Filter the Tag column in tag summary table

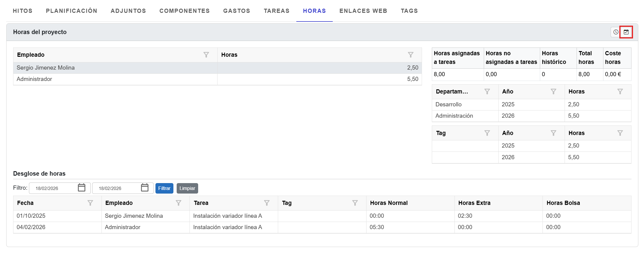pyautogui.click(x=487, y=133)
